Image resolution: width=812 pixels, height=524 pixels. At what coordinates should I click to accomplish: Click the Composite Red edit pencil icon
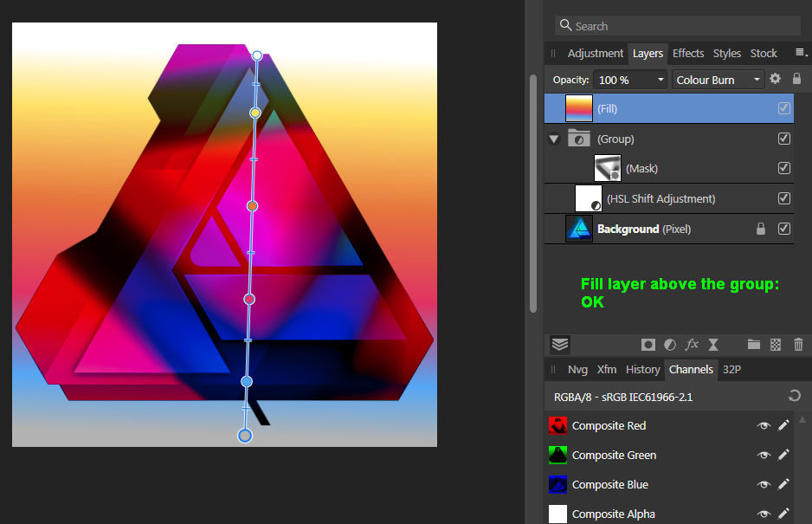coord(783,425)
